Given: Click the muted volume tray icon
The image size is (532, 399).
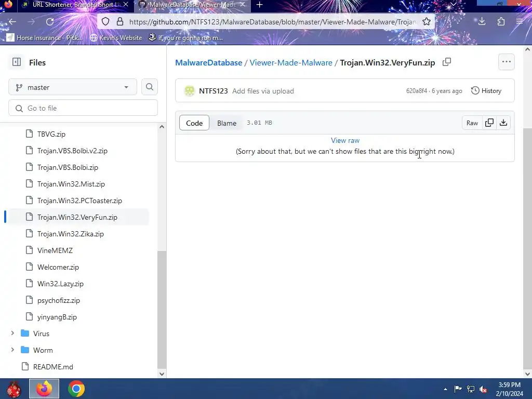Looking at the screenshot, I should click(483, 389).
